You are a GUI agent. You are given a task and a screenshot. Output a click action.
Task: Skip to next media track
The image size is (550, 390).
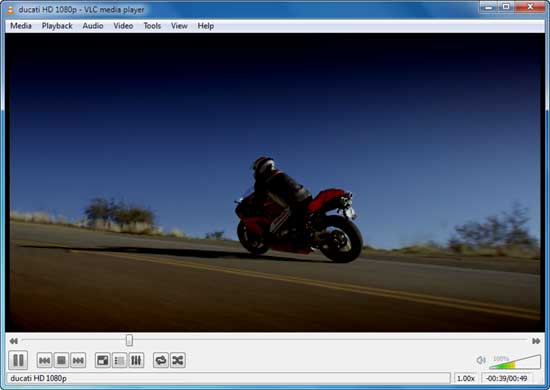[78, 360]
